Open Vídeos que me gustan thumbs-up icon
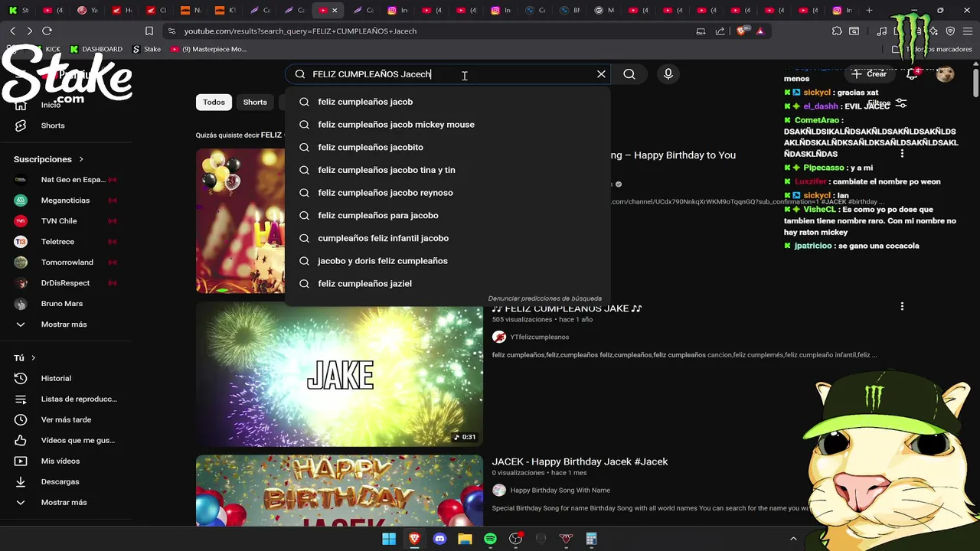This screenshot has height=551, width=980. point(21,440)
